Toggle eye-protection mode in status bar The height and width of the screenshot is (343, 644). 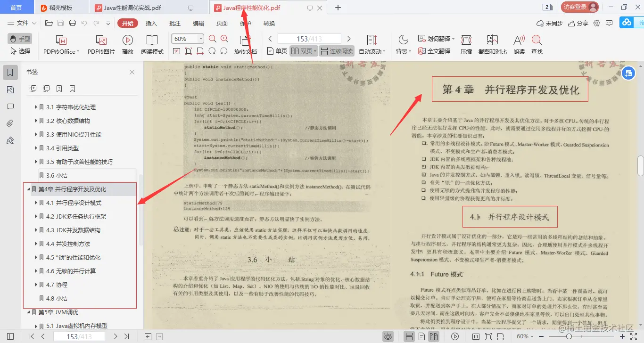click(388, 336)
